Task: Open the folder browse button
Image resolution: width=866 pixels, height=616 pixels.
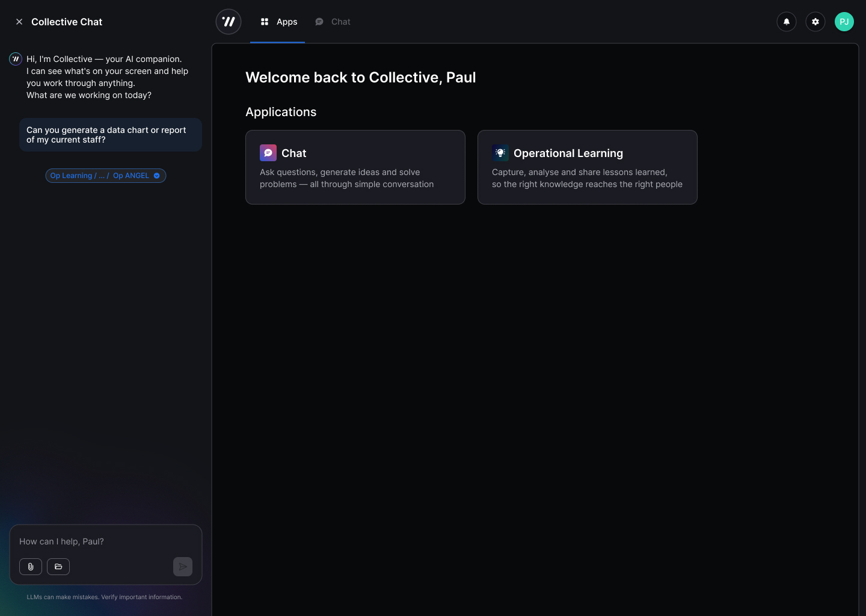Action: (x=58, y=567)
